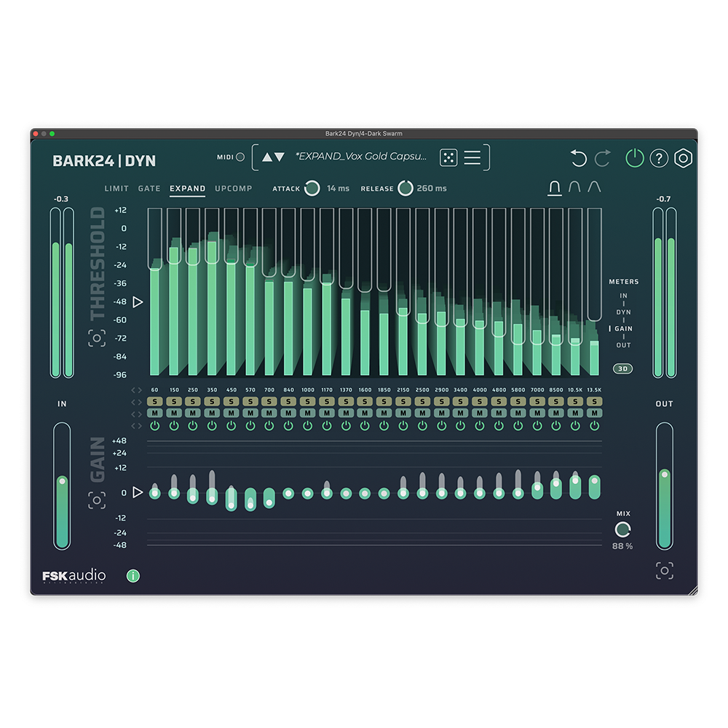Disable the 250 Hz band power
Image resolution: width=728 pixels, height=728 pixels.
[193, 425]
